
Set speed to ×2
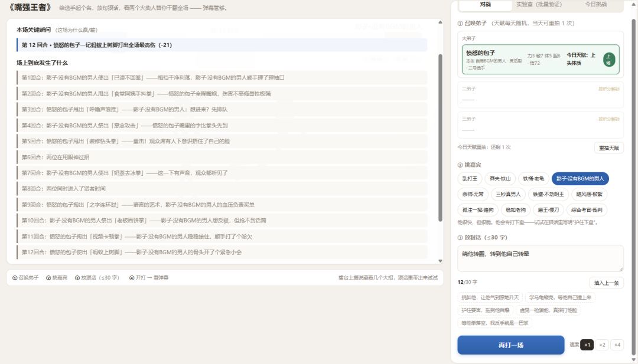[x=602, y=345]
